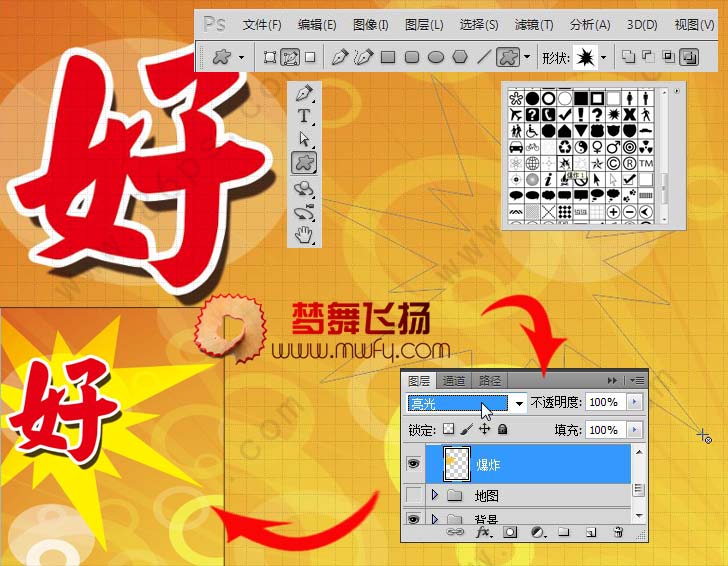Choose the Rounded Rectangle tool in options bar
Screen dimensions: 728x566
pos(412,57)
